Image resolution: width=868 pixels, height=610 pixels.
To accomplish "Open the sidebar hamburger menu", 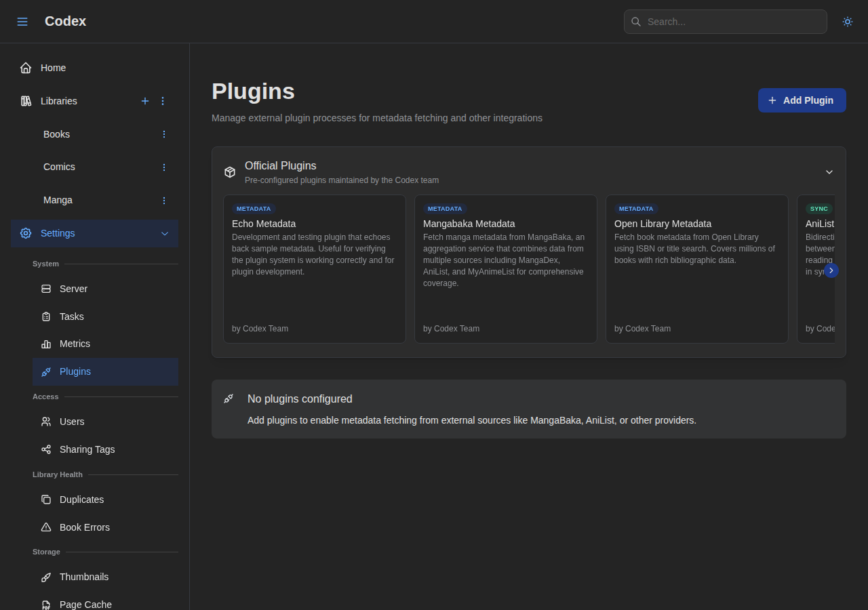I will click(x=22, y=21).
